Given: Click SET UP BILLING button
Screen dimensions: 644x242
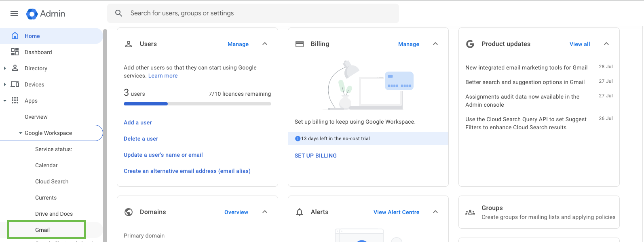Looking at the screenshot, I should [x=316, y=156].
